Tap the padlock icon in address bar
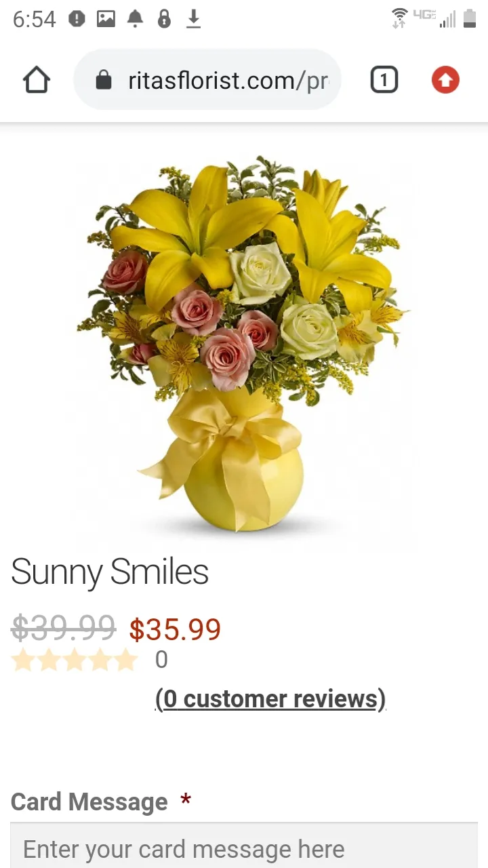The image size is (488, 868). pos(104,81)
